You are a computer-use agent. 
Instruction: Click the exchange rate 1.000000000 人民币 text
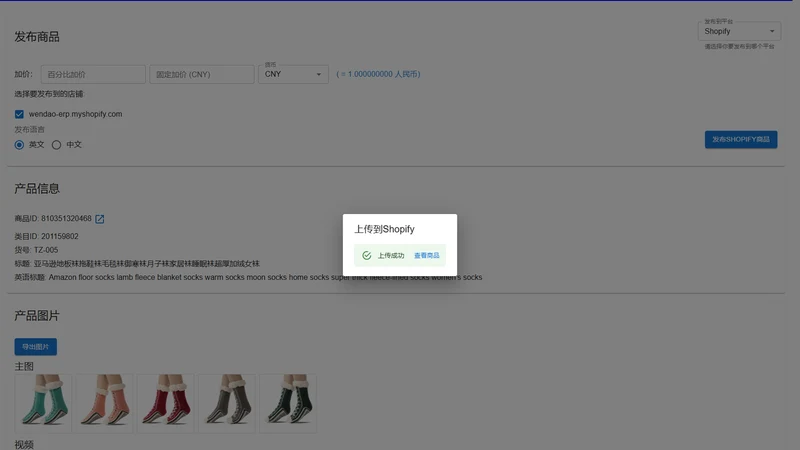pyautogui.click(x=378, y=74)
